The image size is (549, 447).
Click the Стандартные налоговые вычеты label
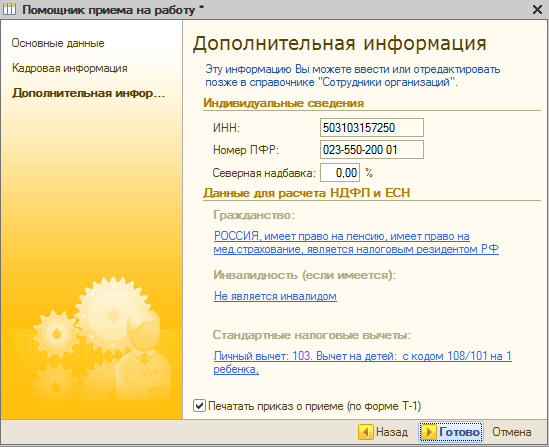(312, 335)
